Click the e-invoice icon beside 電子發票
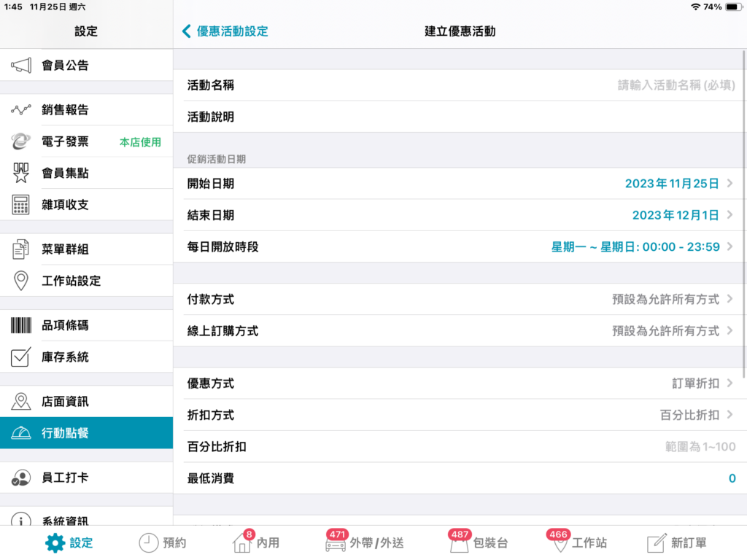The image size is (747, 560). pyautogui.click(x=21, y=141)
